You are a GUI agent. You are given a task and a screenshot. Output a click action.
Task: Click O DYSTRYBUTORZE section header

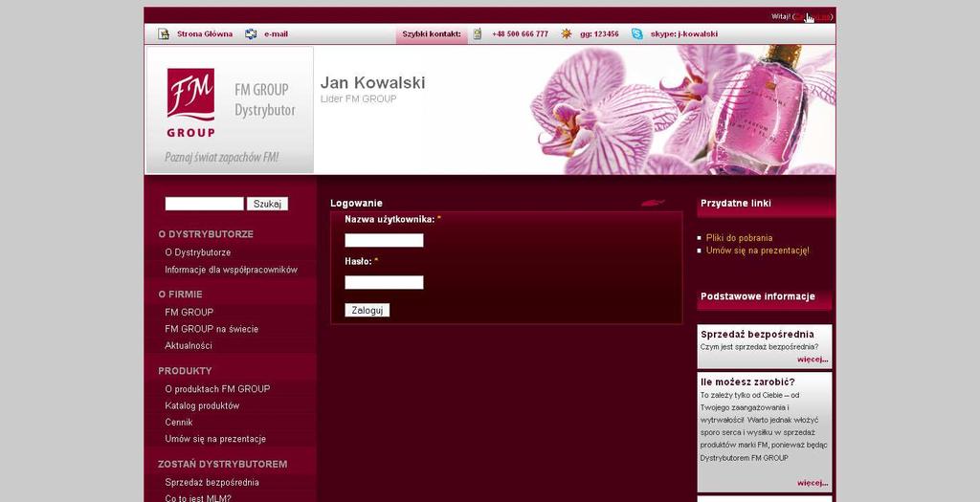pyautogui.click(x=206, y=234)
